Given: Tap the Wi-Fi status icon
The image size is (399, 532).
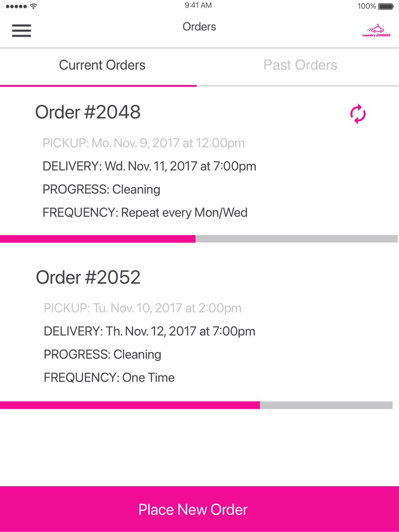Looking at the screenshot, I should (34, 6).
